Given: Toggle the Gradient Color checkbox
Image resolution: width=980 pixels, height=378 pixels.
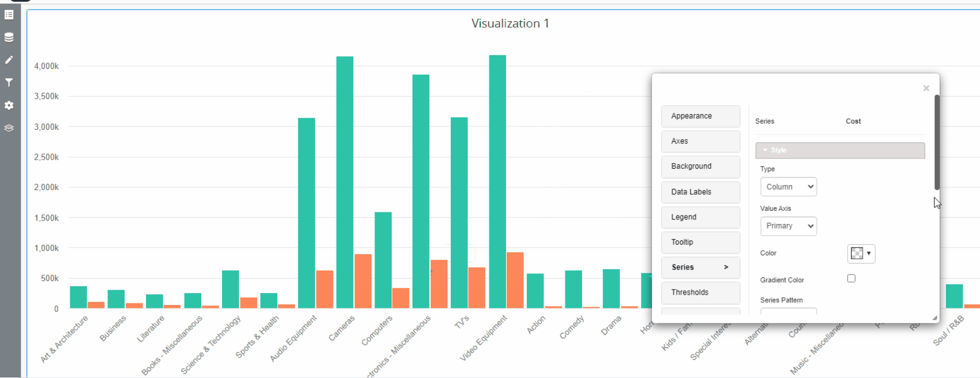Looking at the screenshot, I should 851,279.
